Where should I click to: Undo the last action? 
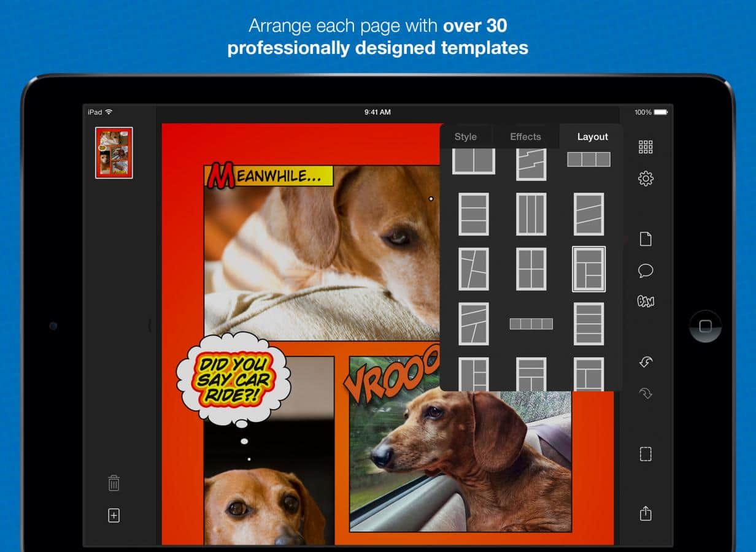646,362
